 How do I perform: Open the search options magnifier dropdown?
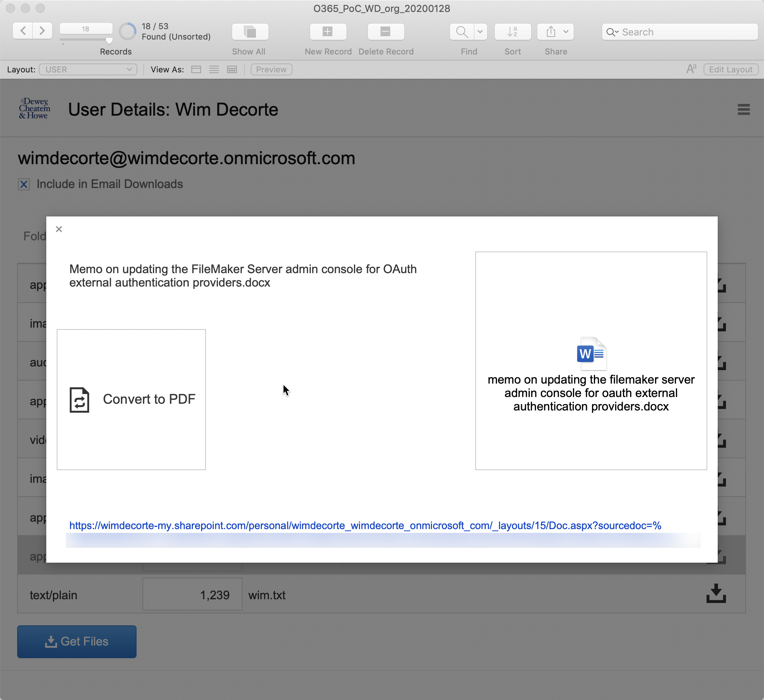[x=612, y=32]
